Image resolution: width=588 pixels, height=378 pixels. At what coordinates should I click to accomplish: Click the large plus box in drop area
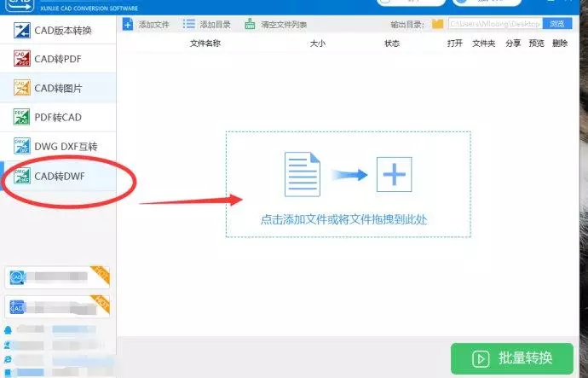coord(394,175)
